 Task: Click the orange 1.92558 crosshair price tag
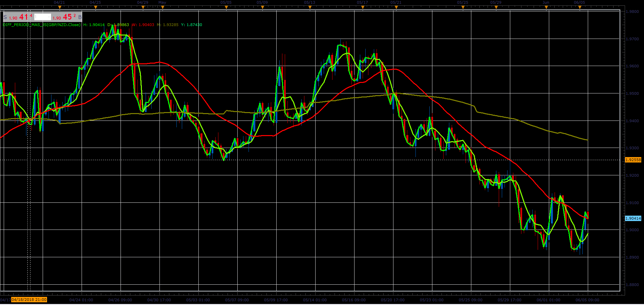pos(633,160)
